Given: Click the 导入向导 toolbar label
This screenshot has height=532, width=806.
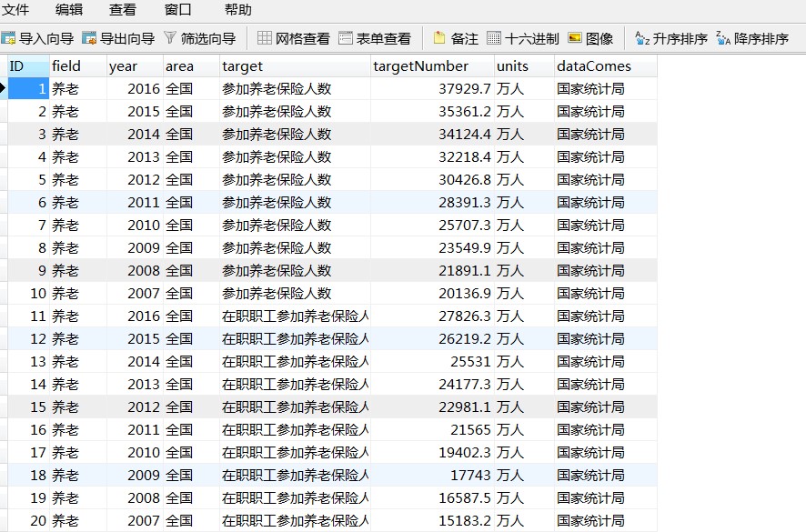Looking at the screenshot, I should coord(46,38).
